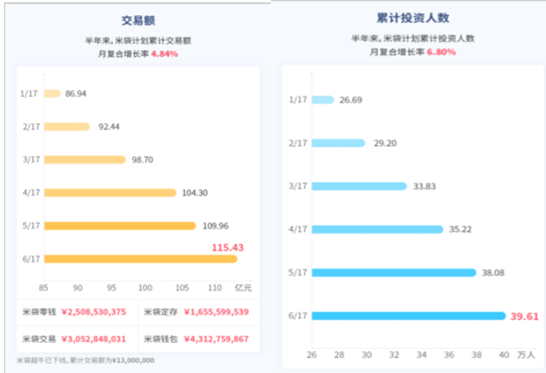Click the 累计投资人数 chart title

(x=413, y=18)
